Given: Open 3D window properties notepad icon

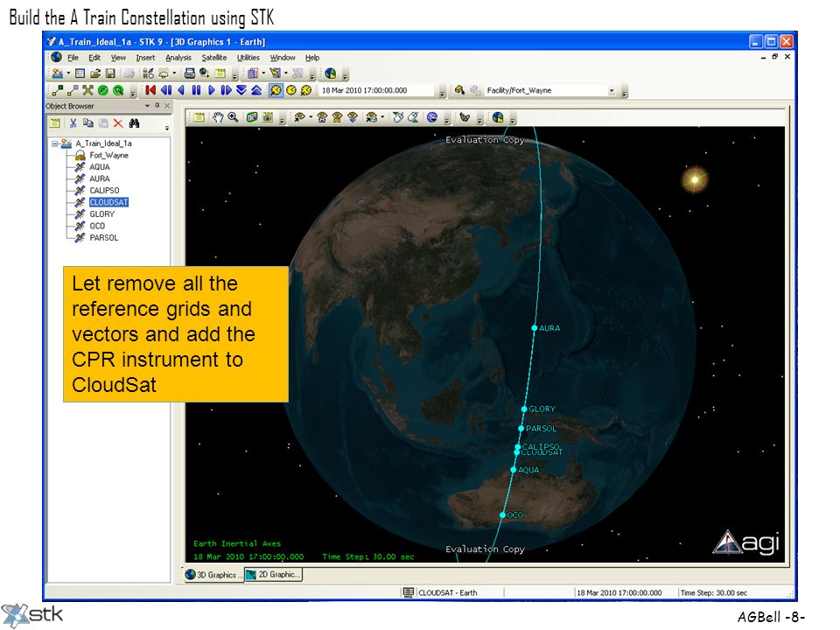Looking at the screenshot, I should point(199,117).
